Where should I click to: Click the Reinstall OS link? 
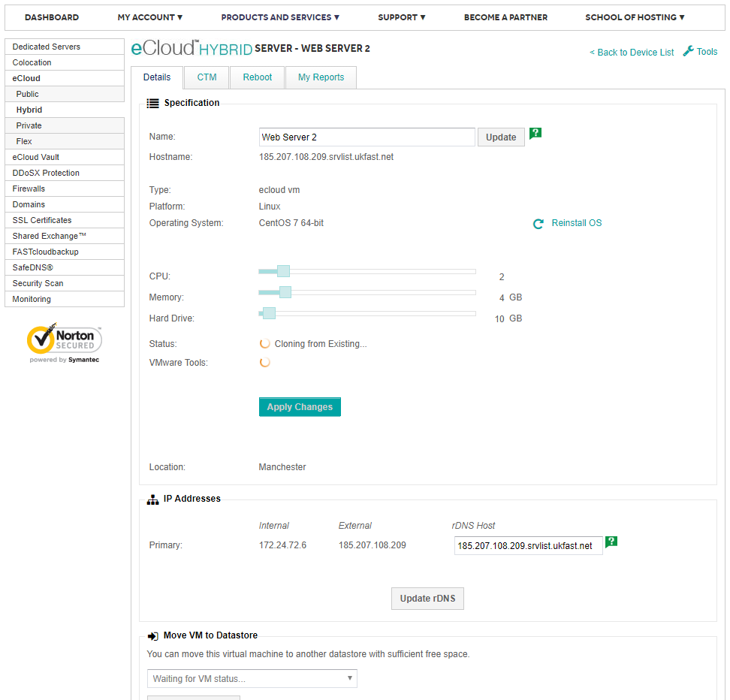pyautogui.click(x=576, y=223)
